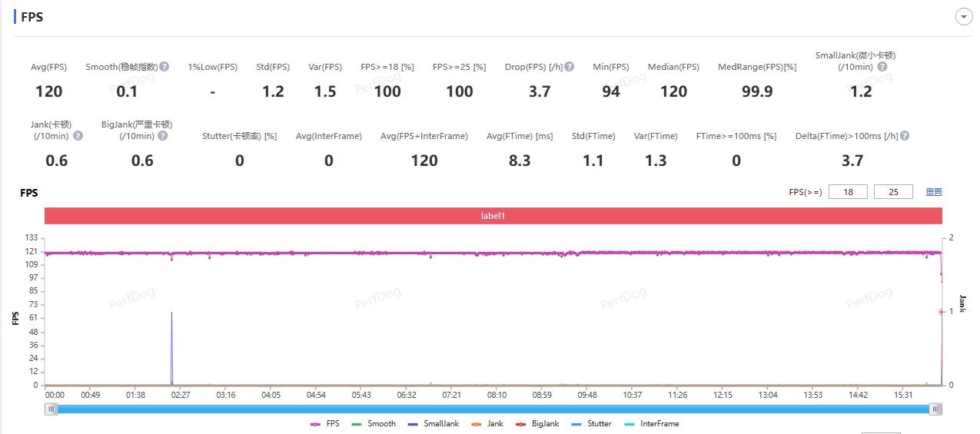
Task: Open help icon next to Smooth(稳帧指数)
Action: (164, 67)
